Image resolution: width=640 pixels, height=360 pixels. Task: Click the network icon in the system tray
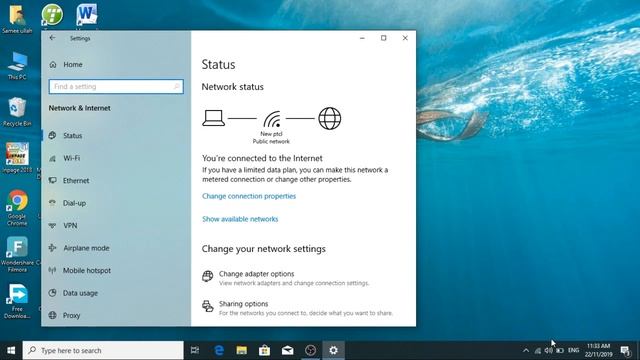(x=538, y=351)
